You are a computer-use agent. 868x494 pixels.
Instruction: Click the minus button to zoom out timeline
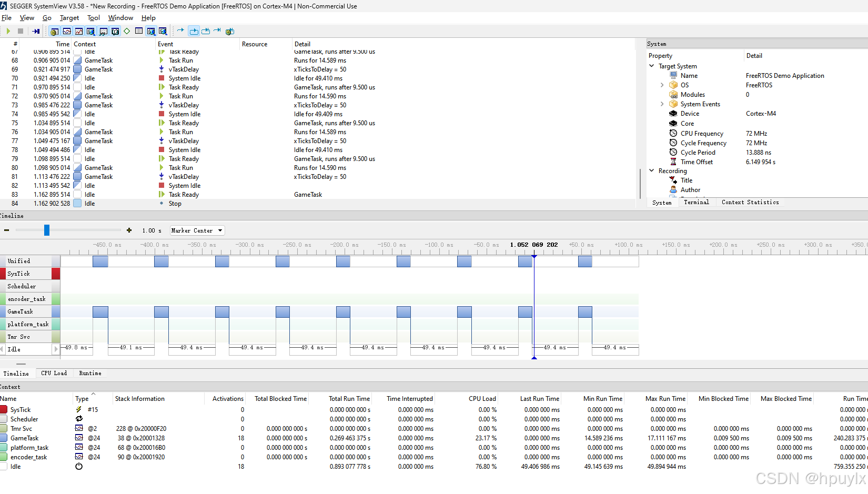point(7,230)
